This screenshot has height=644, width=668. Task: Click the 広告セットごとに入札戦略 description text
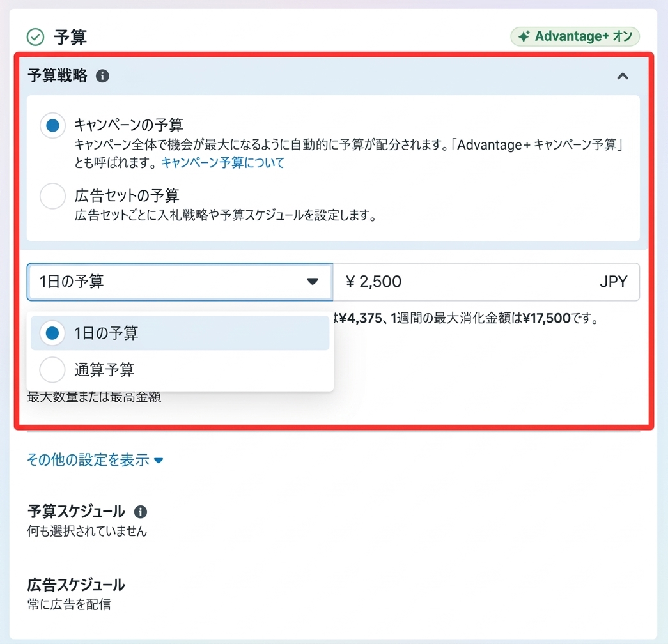coord(226,215)
